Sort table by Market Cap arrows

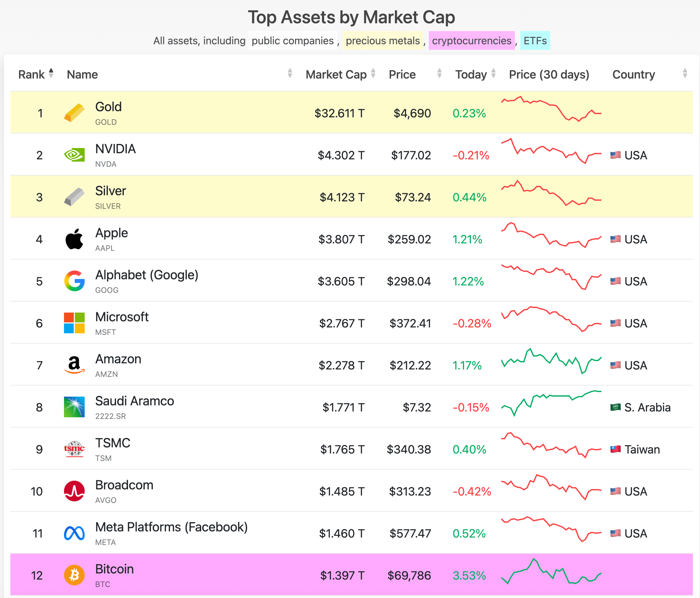(x=373, y=73)
